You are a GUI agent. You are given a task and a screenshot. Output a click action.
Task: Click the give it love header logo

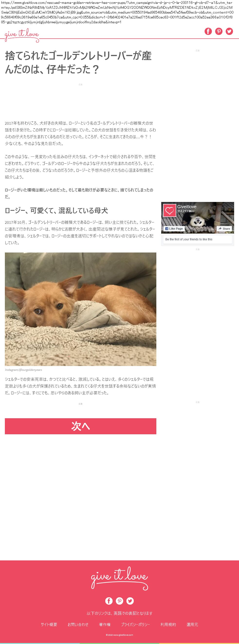click(x=22, y=35)
